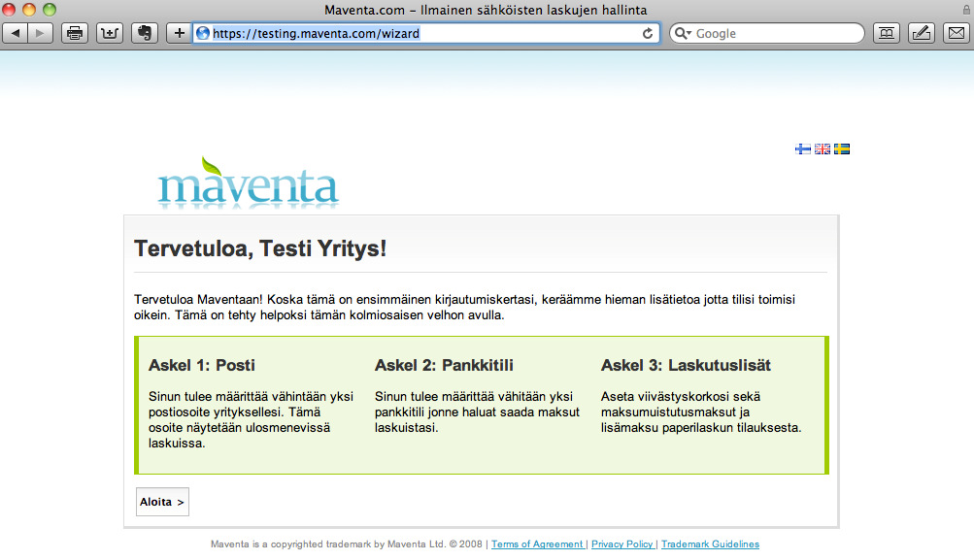Click the toolbar icon right of the printer
Viewport: 974px width, 560px height.
click(x=110, y=33)
